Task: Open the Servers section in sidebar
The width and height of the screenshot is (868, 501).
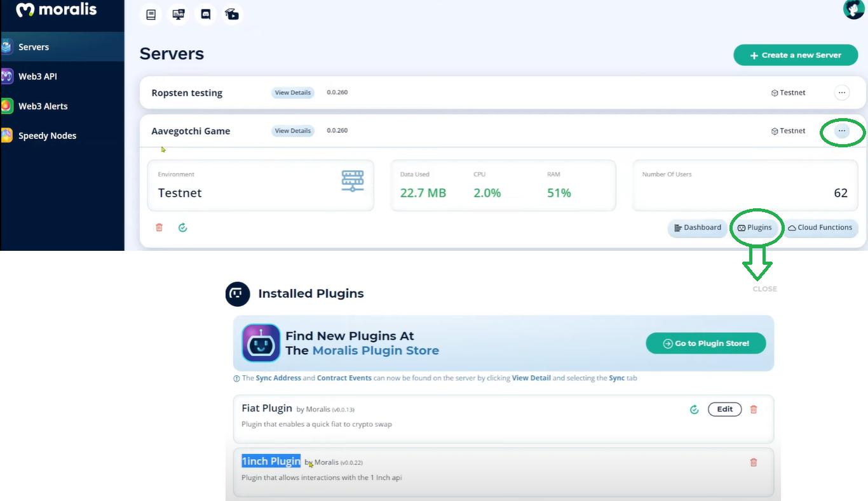Action: point(62,47)
